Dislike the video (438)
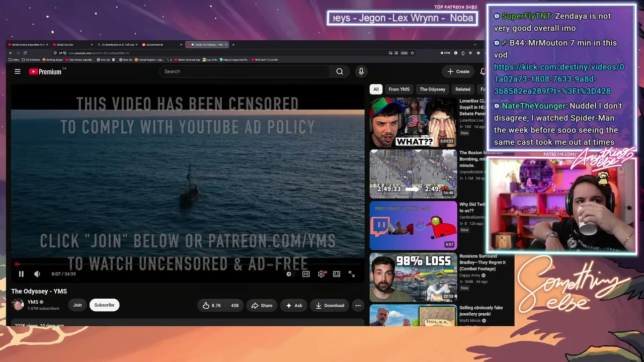 coord(234,305)
